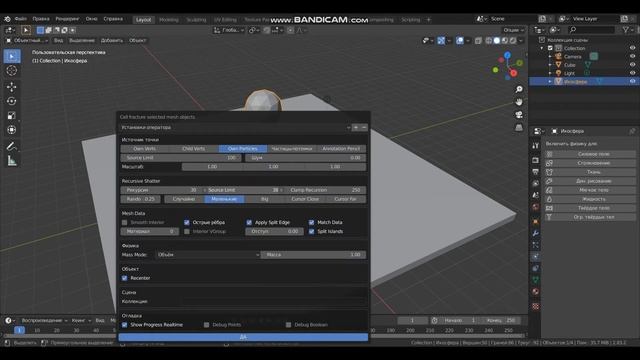640x360 pixels.
Task: Open the outliner filter dropdown
Action: pos(627,30)
